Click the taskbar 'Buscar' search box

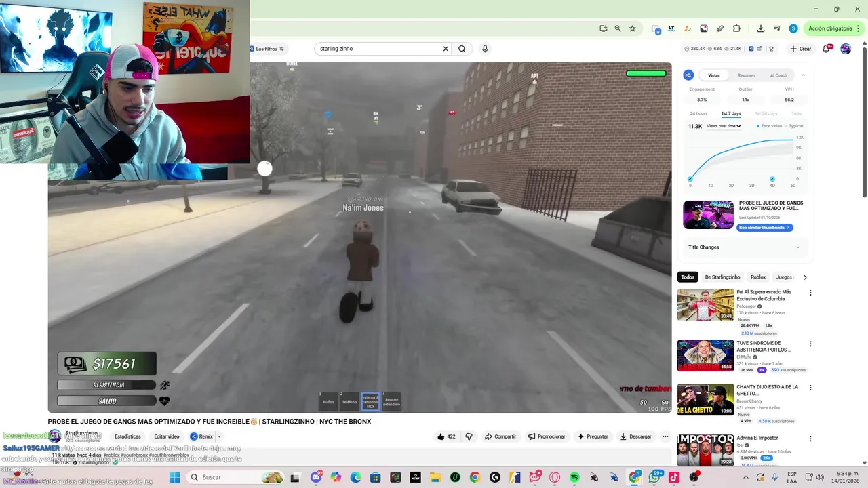coord(235,477)
